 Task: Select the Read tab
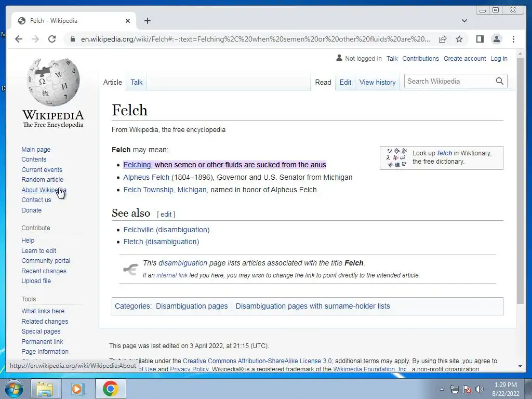point(323,82)
